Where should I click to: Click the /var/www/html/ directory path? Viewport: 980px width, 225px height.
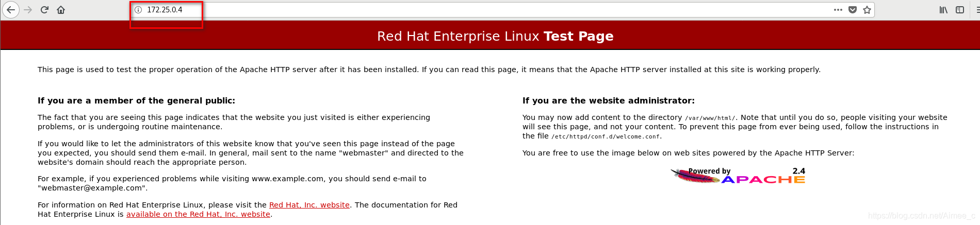(x=710, y=118)
